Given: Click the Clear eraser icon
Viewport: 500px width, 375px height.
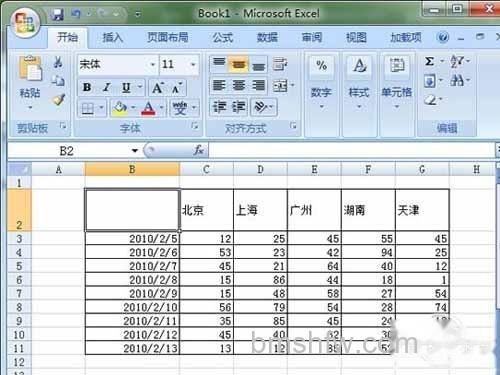Looking at the screenshot, I should pyautogui.click(x=430, y=100).
